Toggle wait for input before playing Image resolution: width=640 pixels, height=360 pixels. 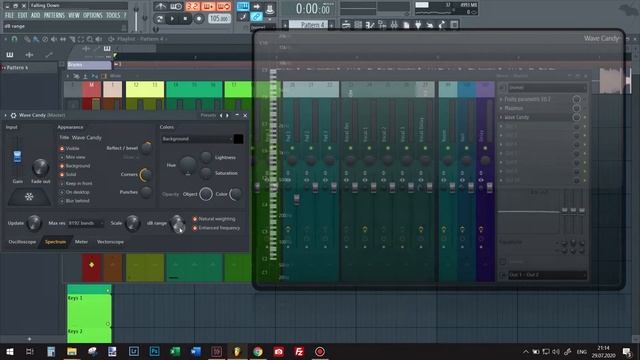coord(176,6)
